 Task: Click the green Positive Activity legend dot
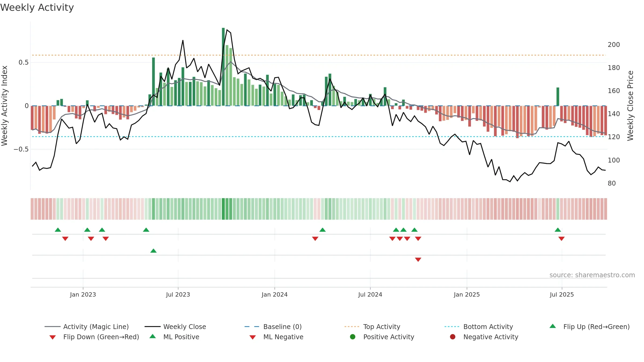pyautogui.click(x=353, y=337)
